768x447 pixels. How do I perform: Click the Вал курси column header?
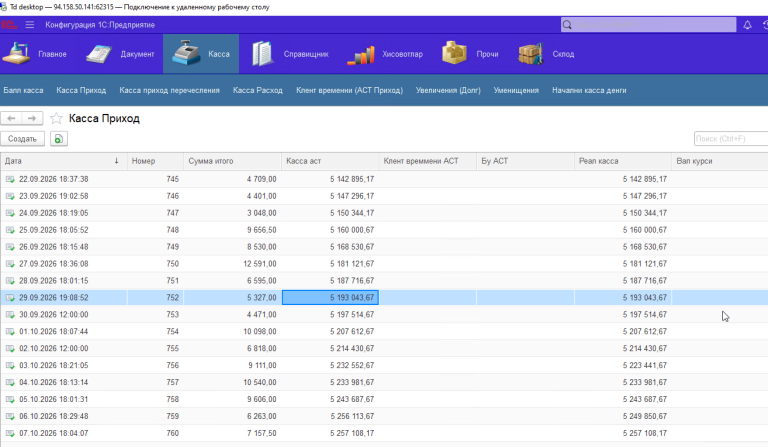coord(720,161)
